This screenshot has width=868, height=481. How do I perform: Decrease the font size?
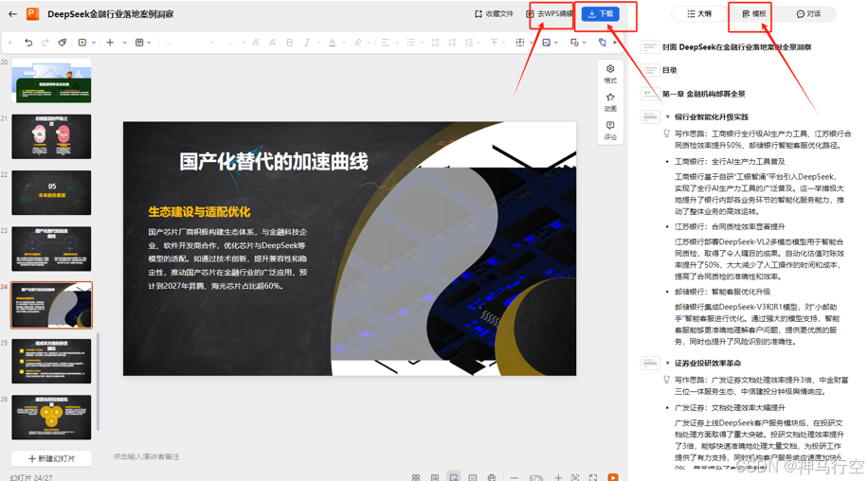272,43
